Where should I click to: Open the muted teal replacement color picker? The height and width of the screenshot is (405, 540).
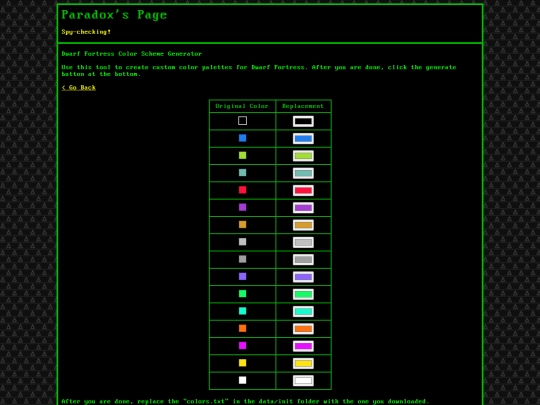303,173
